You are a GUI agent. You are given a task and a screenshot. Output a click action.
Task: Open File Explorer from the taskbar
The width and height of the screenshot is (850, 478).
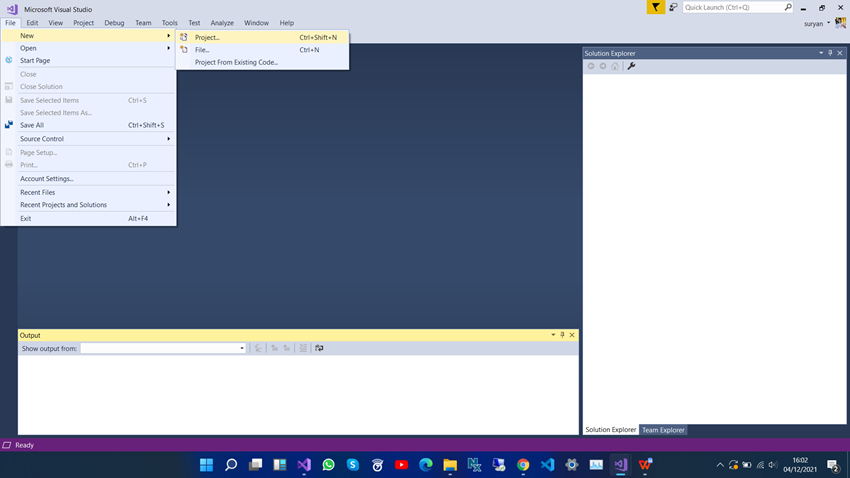pyautogui.click(x=450, y=465)
